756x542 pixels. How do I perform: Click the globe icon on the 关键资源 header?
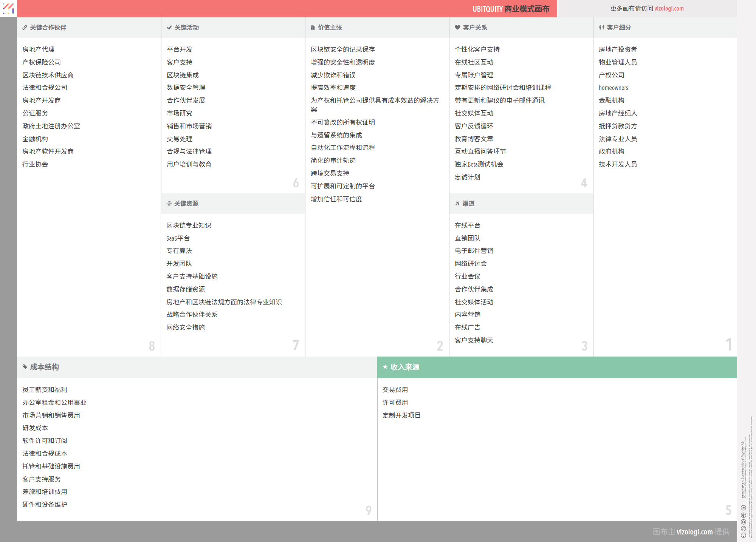click(169, 204)
